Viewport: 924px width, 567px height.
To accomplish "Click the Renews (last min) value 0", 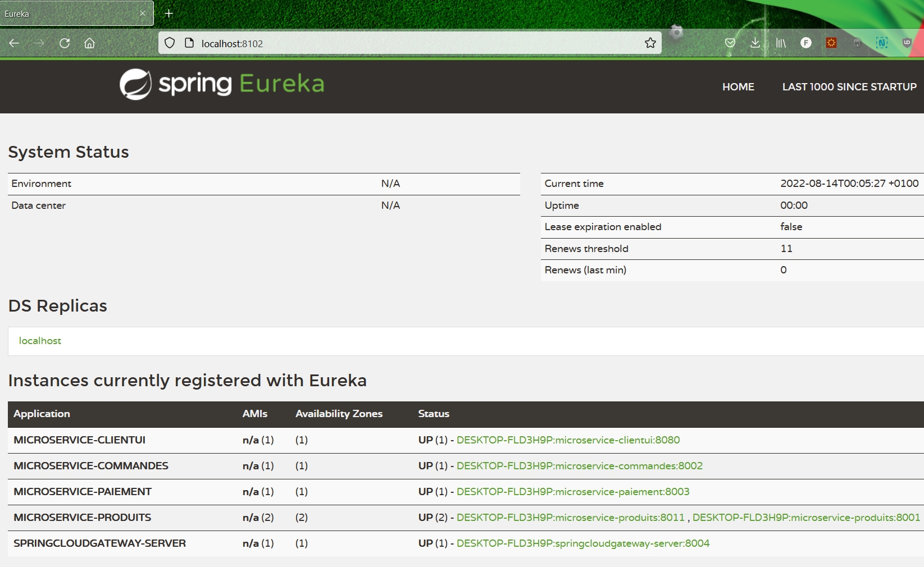I will [784, 270].
